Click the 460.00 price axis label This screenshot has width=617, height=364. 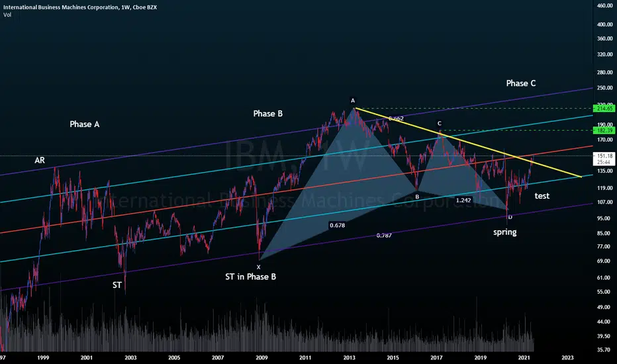click(605, 6)
